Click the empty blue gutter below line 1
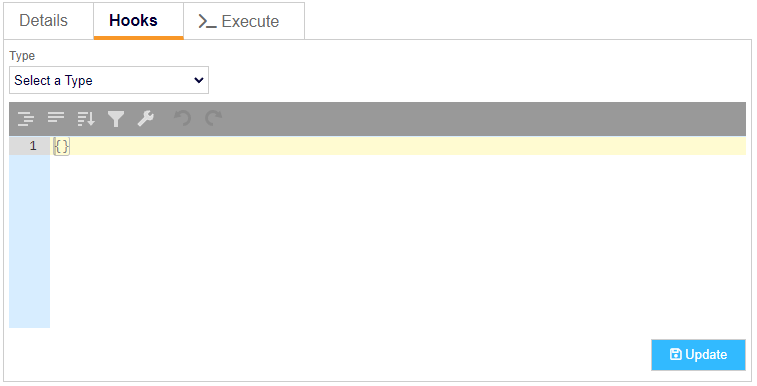 pos(29,241)
